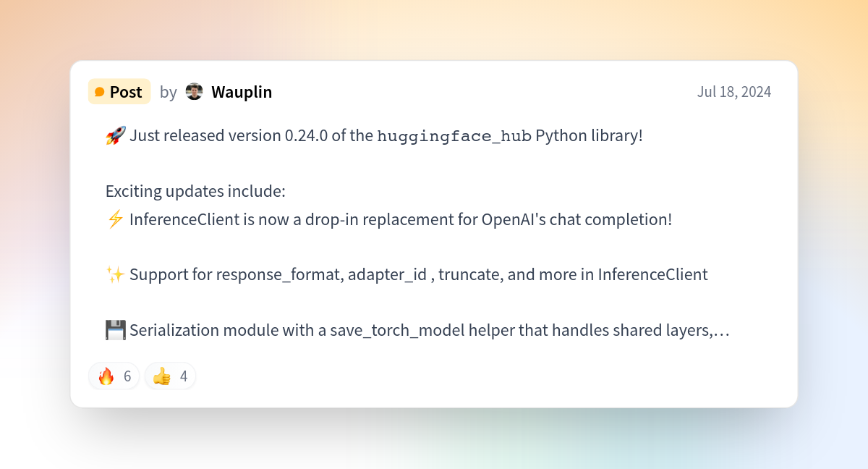Viewport: 868px width, 469px height.
Task: Click the word 'by' before author
Action: pyautogui.click(x=169, y=93)
